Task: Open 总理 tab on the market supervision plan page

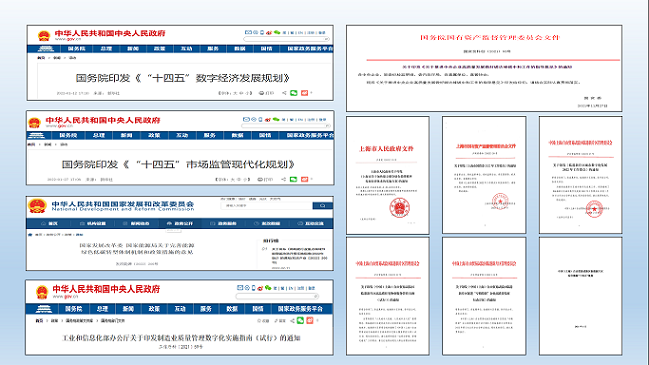Action: coord(99,135)
